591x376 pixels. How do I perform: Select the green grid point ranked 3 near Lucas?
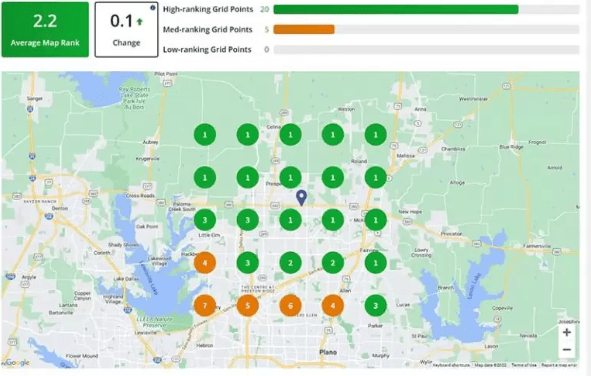(375, 306)
